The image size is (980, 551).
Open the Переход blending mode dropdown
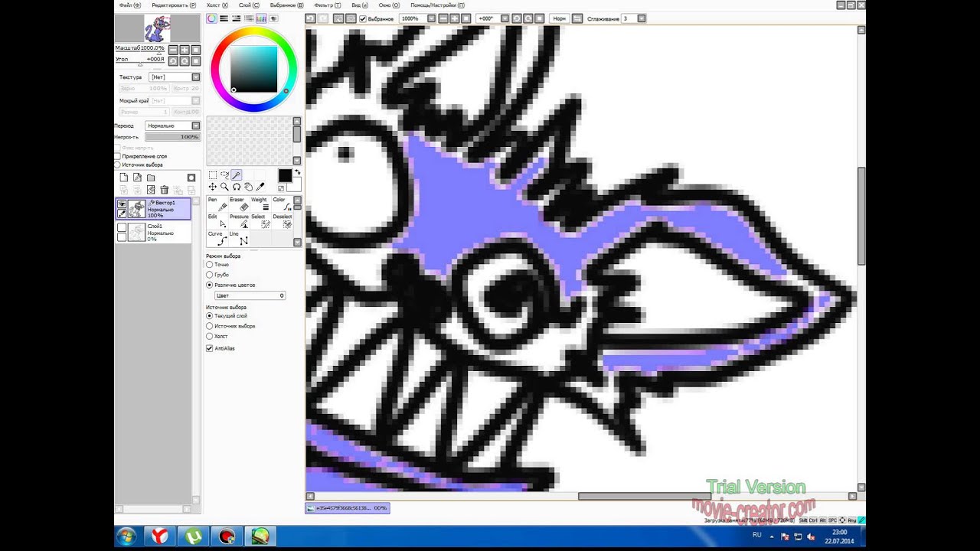coord(196,126)
